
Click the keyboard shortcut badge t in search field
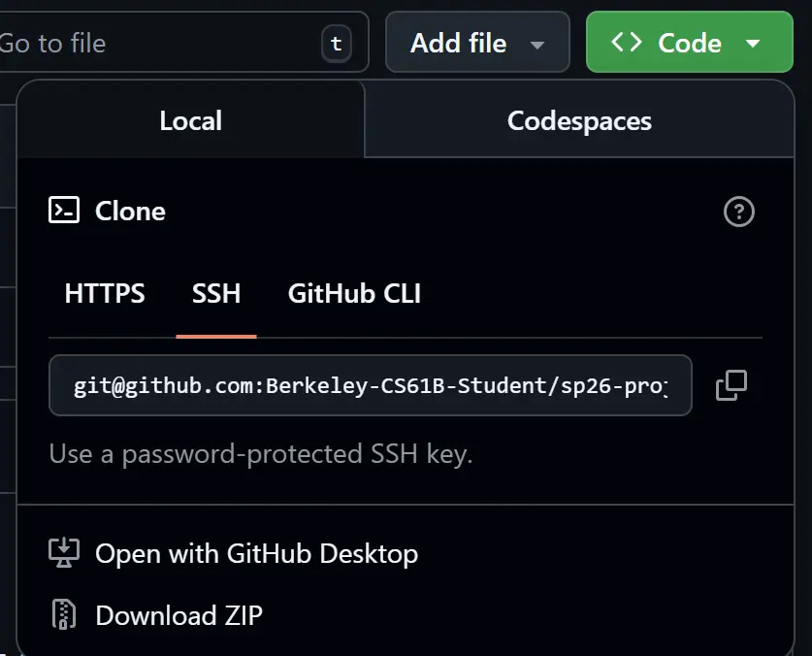[337, 43]
